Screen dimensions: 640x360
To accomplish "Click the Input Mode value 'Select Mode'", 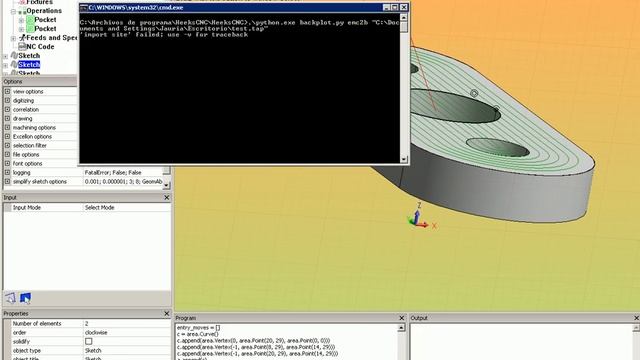I will click(99, 207).
